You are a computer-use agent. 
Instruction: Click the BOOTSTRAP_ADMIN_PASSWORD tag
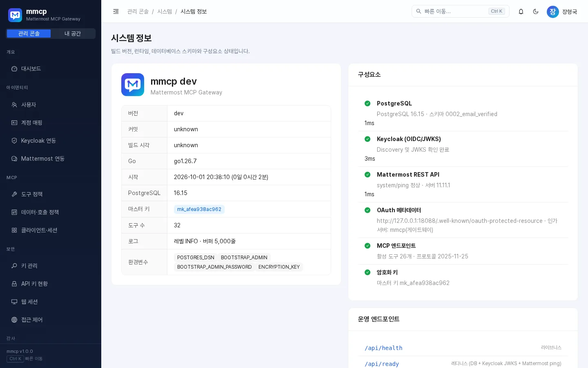coord(214,267)
